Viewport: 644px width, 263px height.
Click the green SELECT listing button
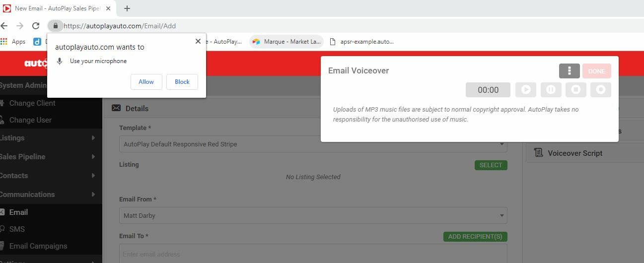click(x=491, y=165)
